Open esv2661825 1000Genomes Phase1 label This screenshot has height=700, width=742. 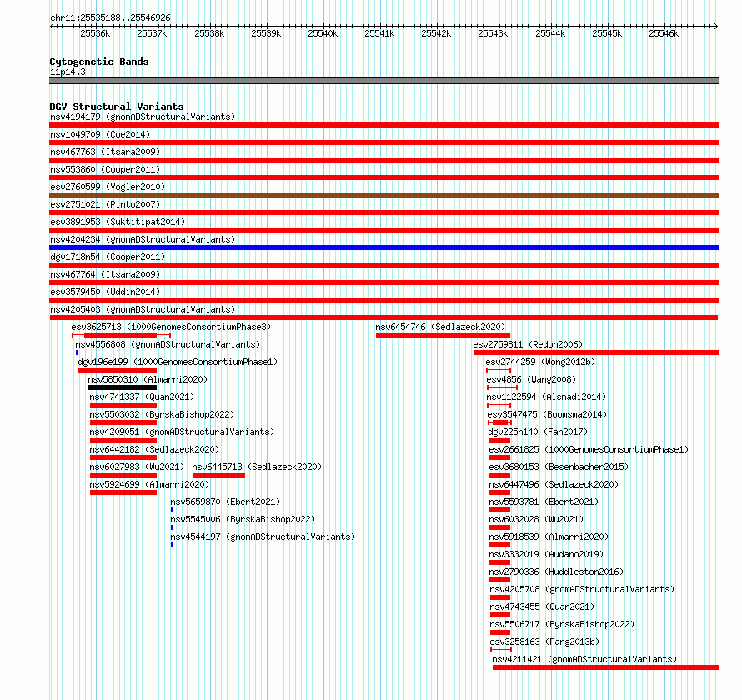pos(589,449)
